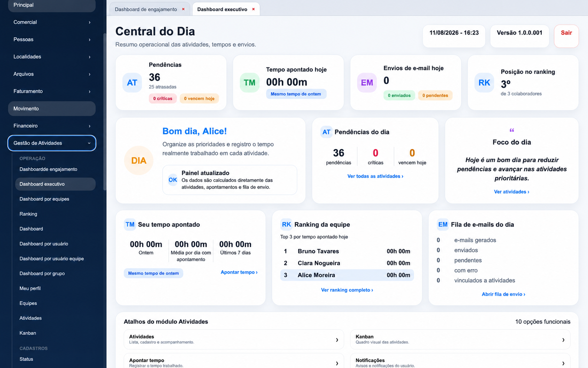Expand the Faturamento menu chevron
Screen dimensions: 588x368
(x=89, y=91)
